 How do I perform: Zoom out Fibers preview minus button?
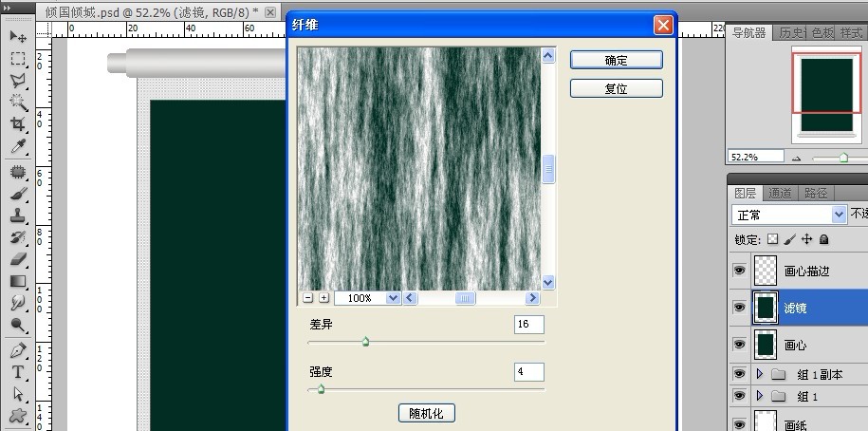click(x=307, y=298)
